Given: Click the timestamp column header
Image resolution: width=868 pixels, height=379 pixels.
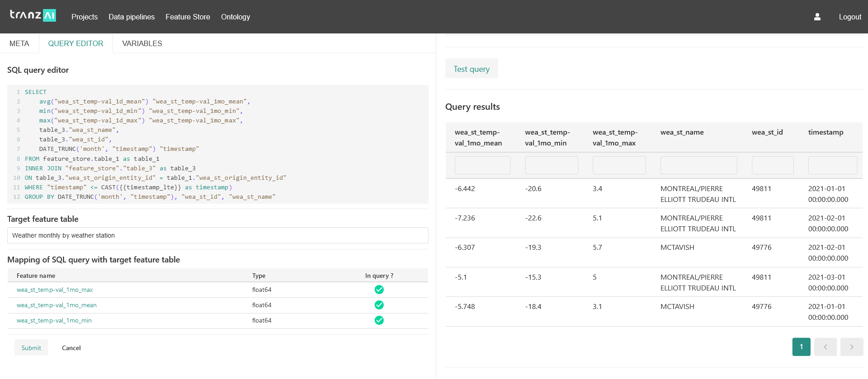Looking at the screenshot, I should pos(826,132).
